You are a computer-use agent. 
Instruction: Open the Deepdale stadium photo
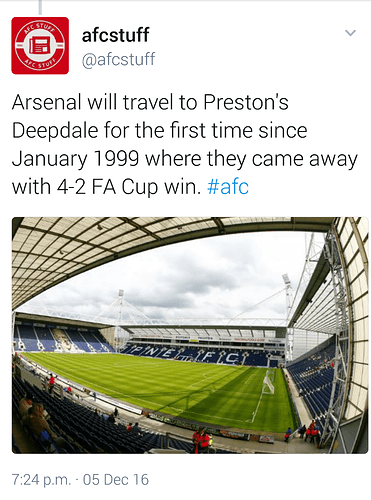click(x=190, y=335)
